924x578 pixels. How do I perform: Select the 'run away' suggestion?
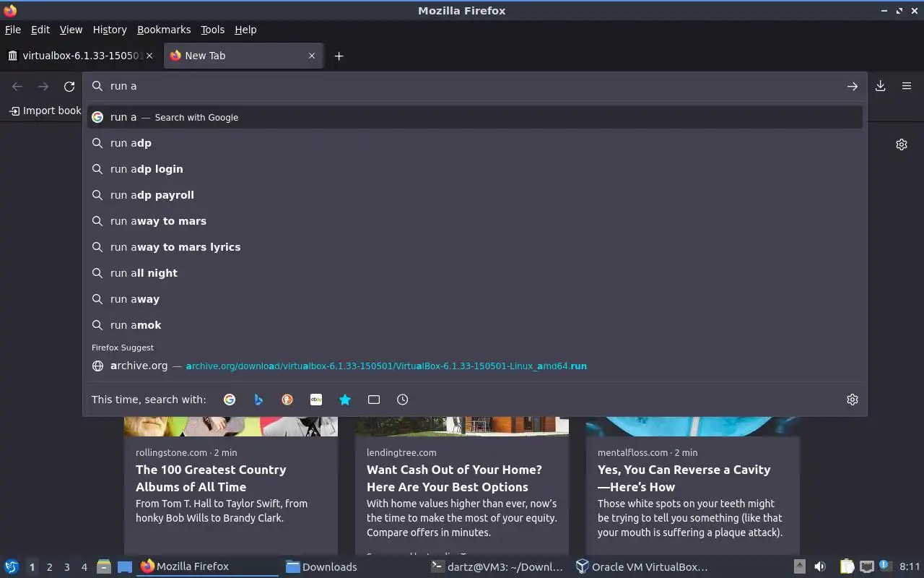475,299
